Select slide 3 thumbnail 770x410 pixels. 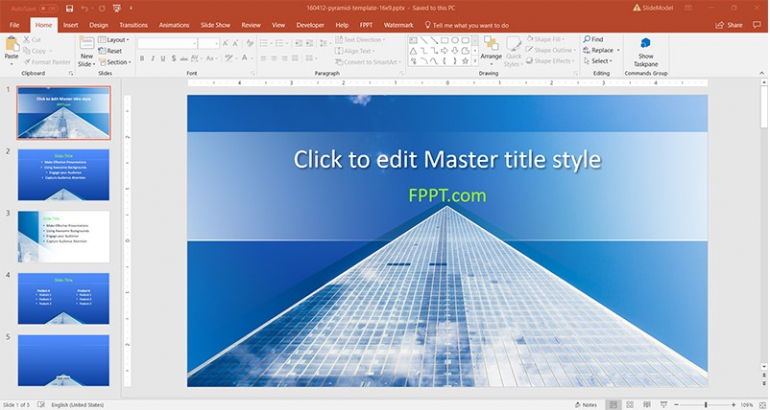point(64,236)
